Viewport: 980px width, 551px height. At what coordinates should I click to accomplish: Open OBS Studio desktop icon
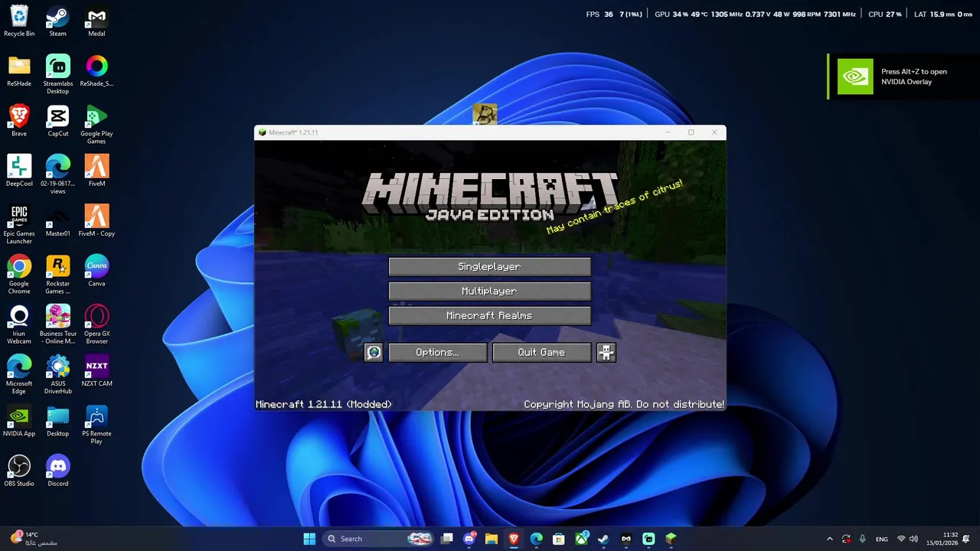pyautogui.click(x=19, y=471)
